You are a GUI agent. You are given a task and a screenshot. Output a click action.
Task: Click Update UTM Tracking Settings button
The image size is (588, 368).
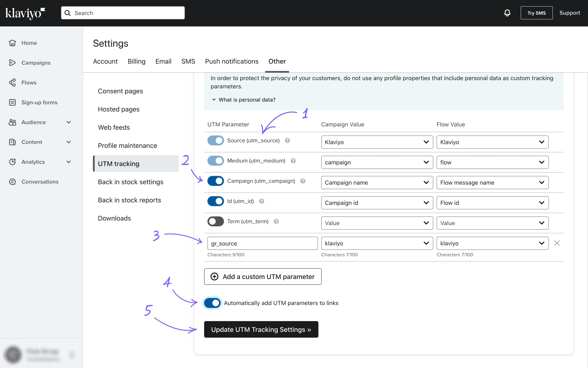tap(261, 329)
